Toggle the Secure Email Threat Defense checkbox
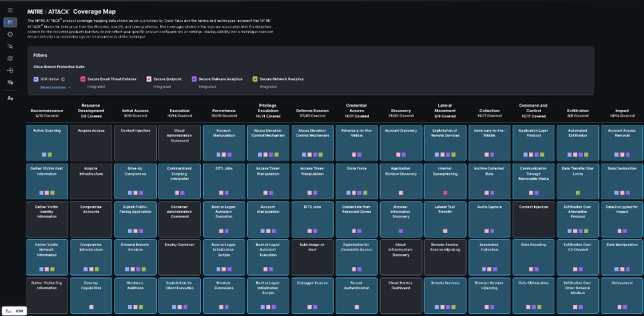The image size is (644, 316). click(x=83, y=80)
